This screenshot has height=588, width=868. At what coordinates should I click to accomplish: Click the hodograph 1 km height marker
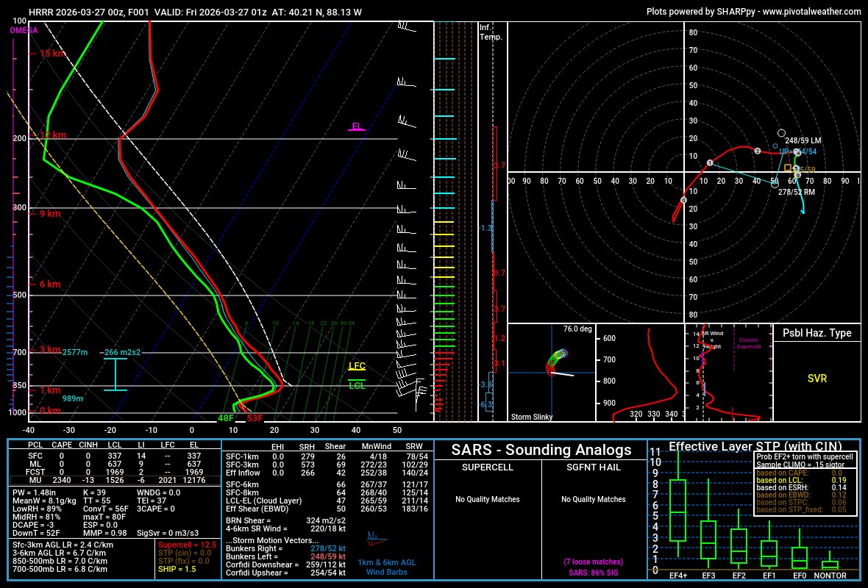click(710, 163)
